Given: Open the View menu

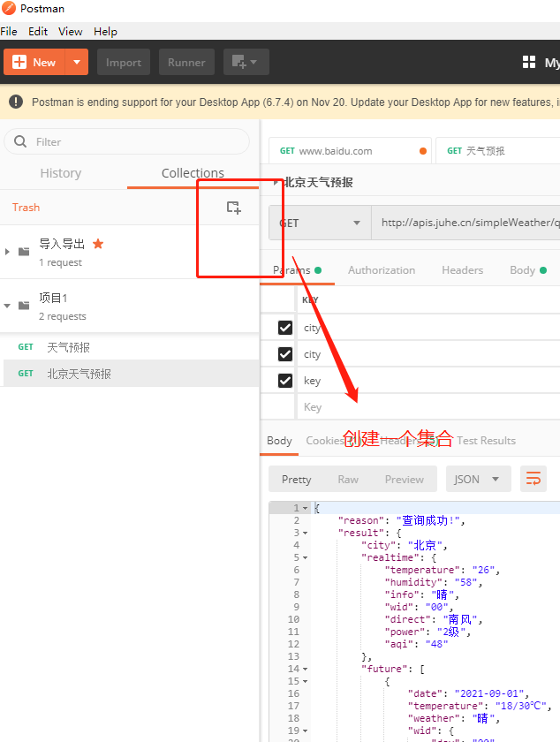Looking at the screenshot, I should (70, 31).
